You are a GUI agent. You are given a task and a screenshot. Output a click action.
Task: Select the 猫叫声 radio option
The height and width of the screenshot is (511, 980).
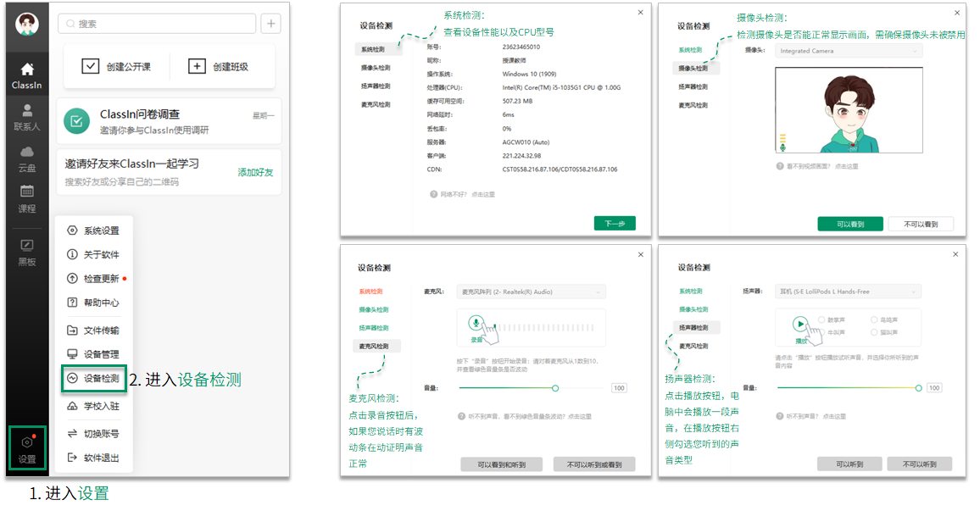click(874, 332)
